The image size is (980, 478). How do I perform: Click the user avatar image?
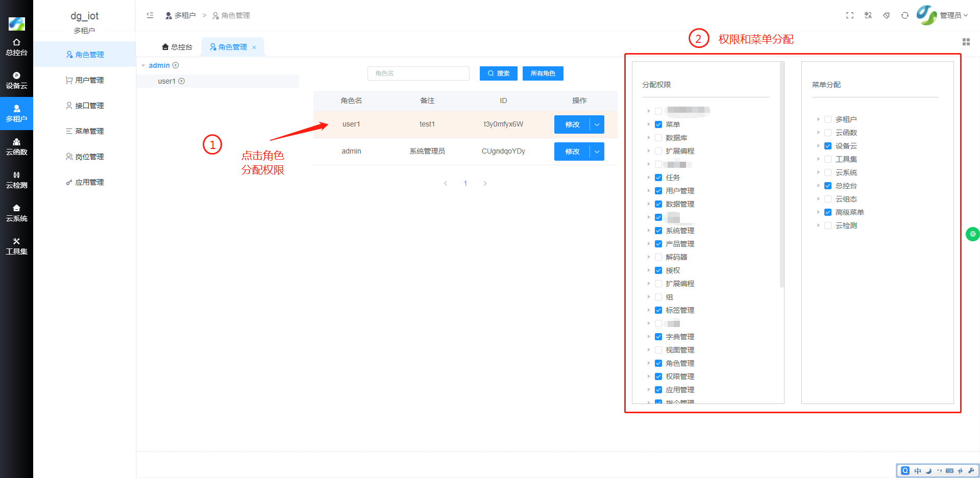click(x=926, y=15)
